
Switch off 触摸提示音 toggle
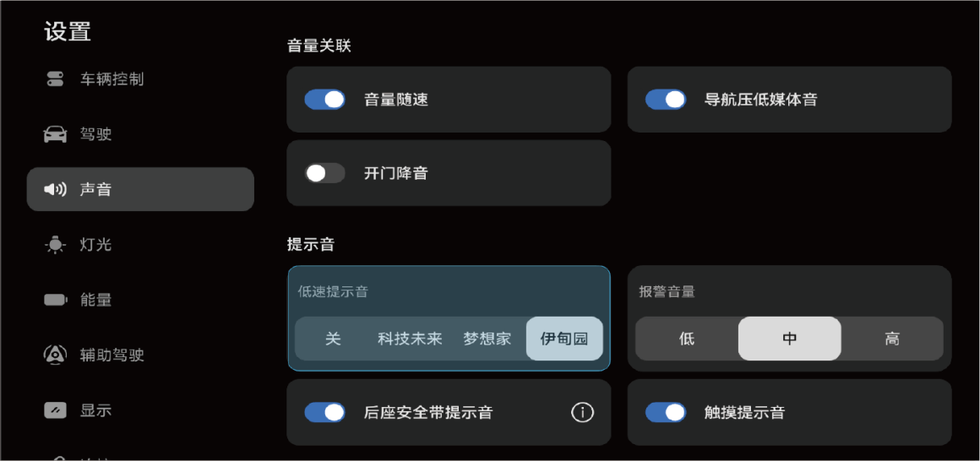(666, 412)
